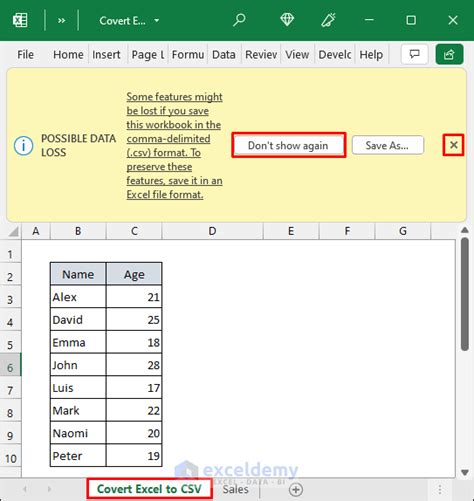Select the cell containing Alex
474x501 pixels.
pos(78,297)
